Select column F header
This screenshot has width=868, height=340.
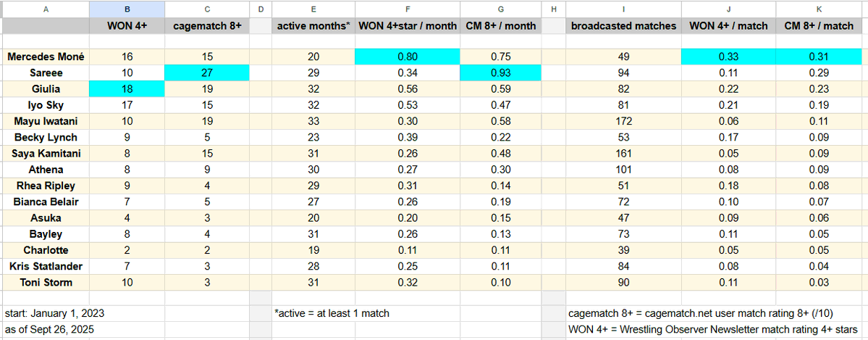(408, 9)
